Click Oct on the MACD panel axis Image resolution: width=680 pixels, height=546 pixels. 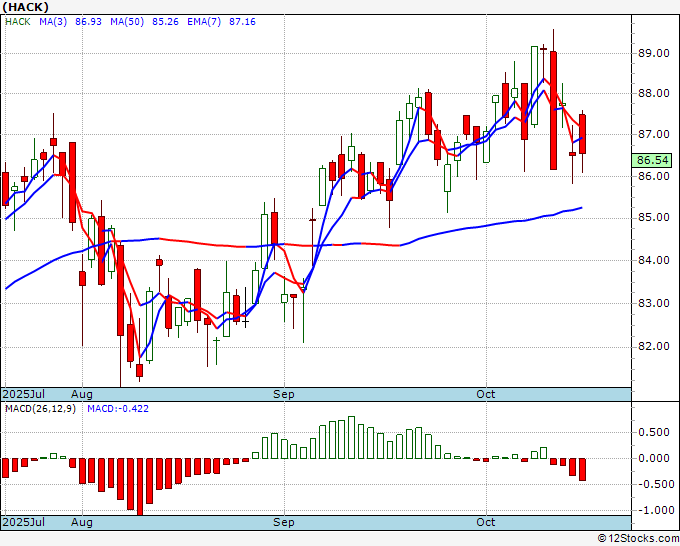click(485, 522)
